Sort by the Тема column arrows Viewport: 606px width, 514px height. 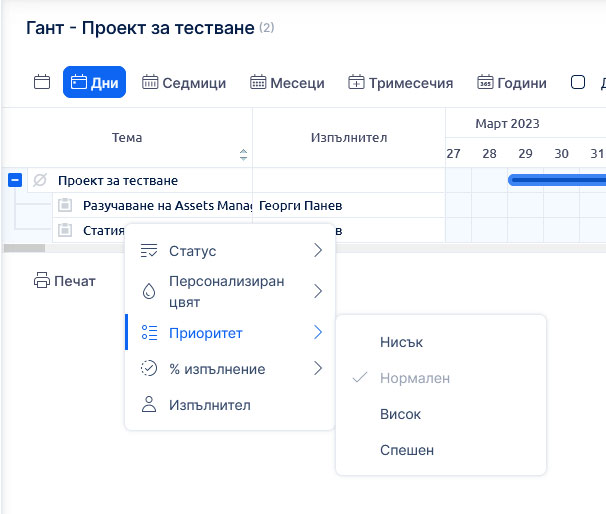[243, 155]
